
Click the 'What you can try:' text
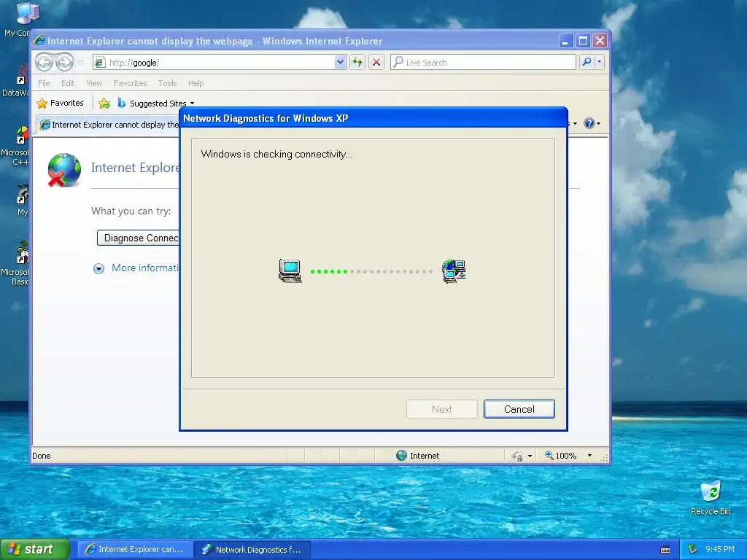coord(131,211)
